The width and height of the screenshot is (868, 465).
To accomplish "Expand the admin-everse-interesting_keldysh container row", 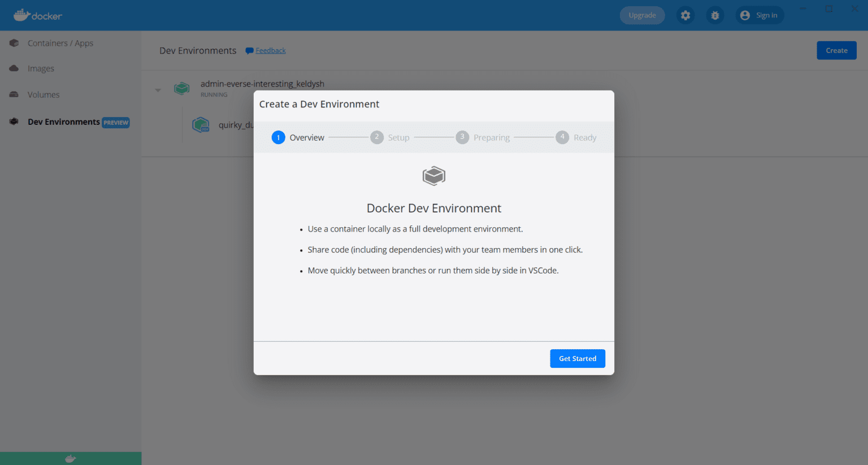I will coord(158,89).
